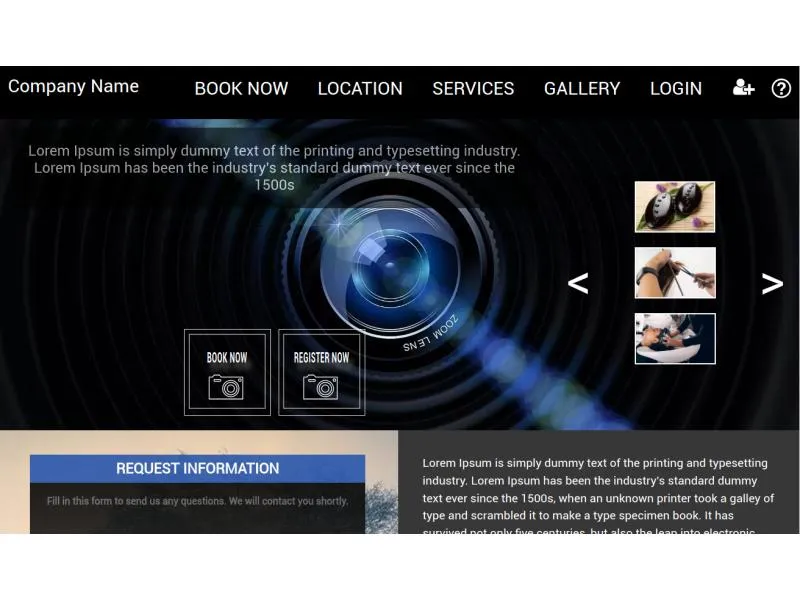Open the SERVICES navigation item
The width and height of the screenshot is (800, 600).
(473, 88)
